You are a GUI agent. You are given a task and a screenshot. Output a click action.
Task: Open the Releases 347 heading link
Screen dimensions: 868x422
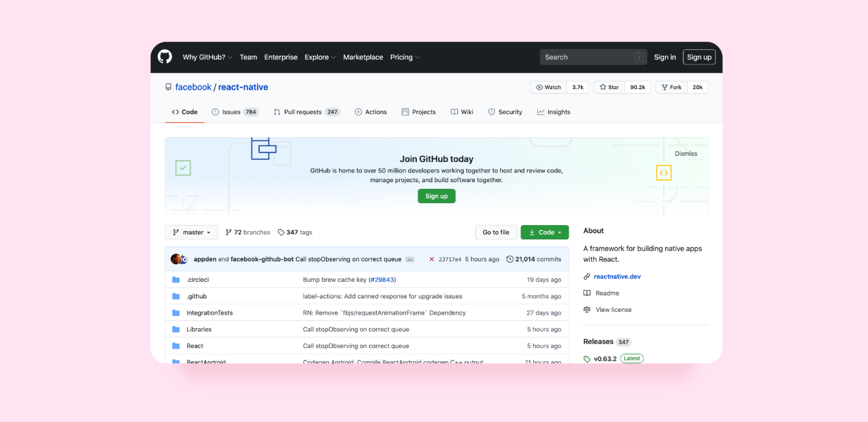coord(607,342)
